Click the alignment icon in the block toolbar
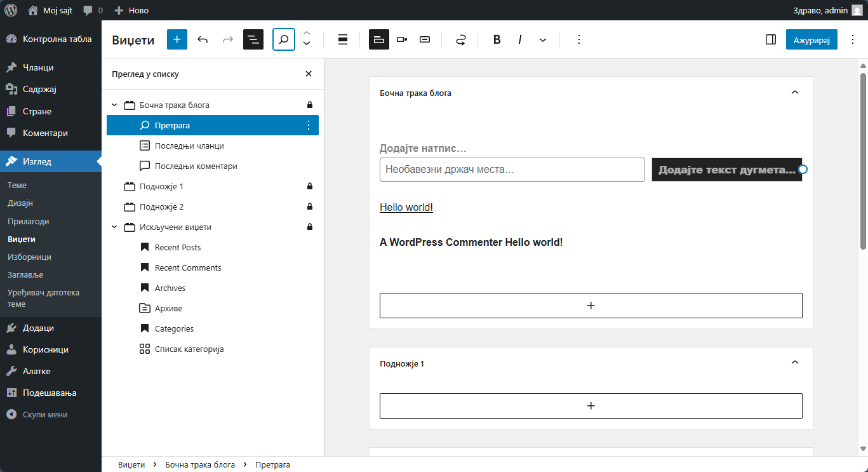This screenshot has width=868, height=472. tap(342, 39)
